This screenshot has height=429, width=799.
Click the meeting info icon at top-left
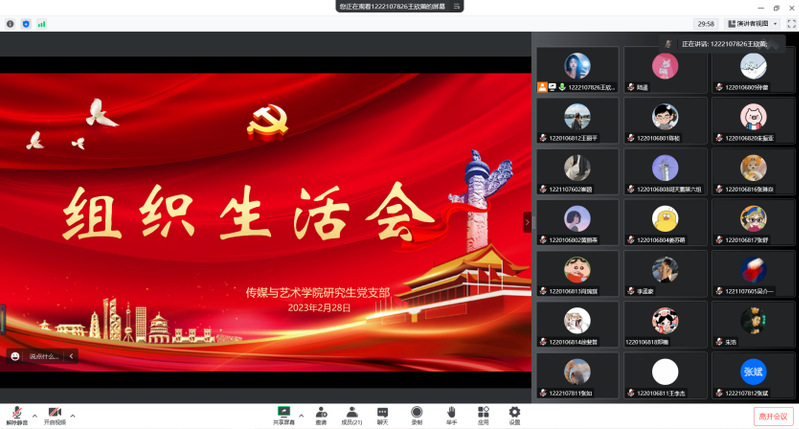(10, 23)
